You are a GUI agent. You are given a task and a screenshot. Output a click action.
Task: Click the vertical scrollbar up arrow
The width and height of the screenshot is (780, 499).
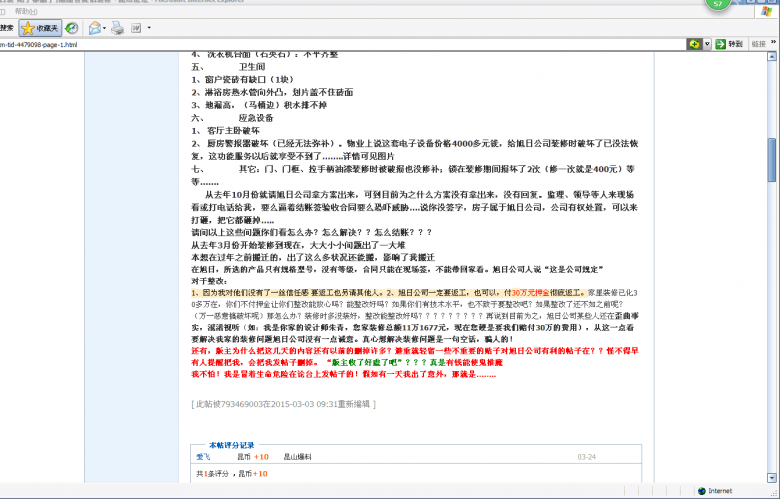tap(773, 57)
